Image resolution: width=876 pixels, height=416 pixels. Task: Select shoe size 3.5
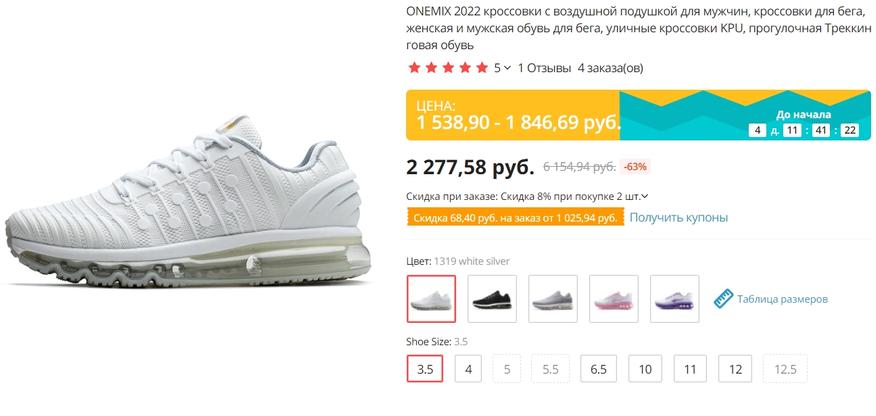425,369
